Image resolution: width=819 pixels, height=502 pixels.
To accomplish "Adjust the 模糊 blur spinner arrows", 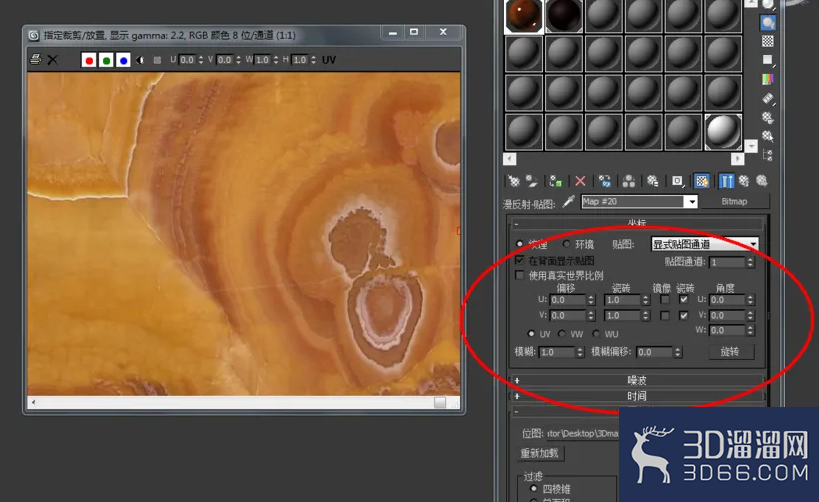I will [580, 352].
